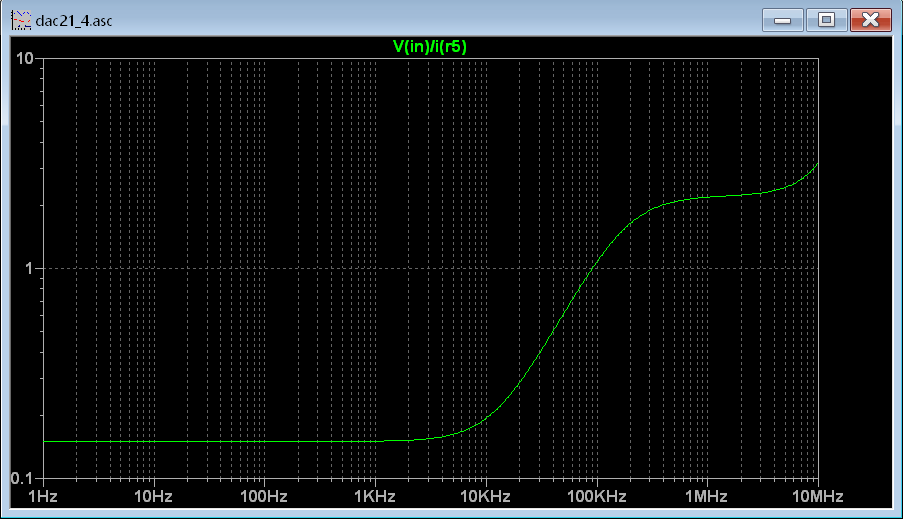903x519 pixels.
Task: Click the 10KHz frequency axis label
Action: coord(485,497)
